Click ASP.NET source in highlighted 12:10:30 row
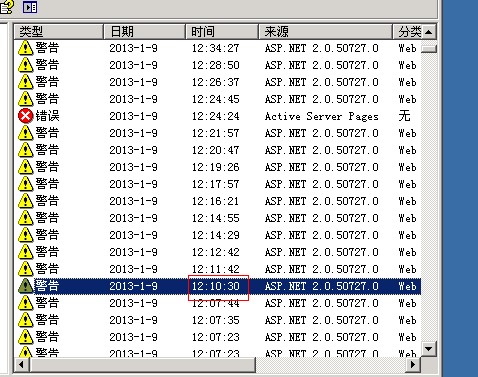 tap(322, 286)
